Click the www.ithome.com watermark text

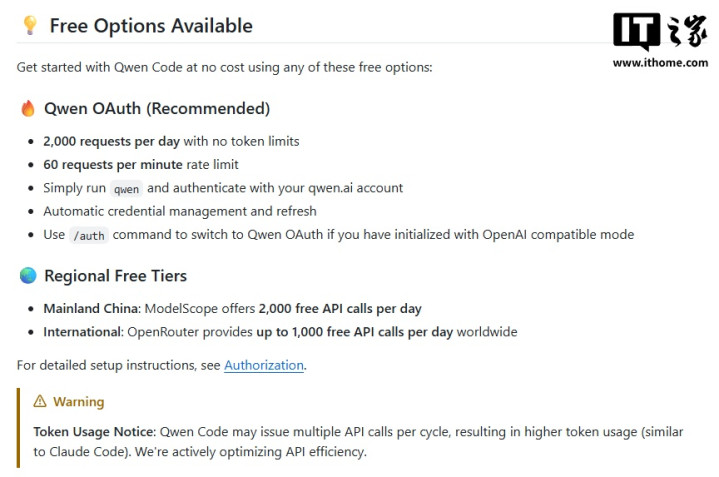(660, 63)
